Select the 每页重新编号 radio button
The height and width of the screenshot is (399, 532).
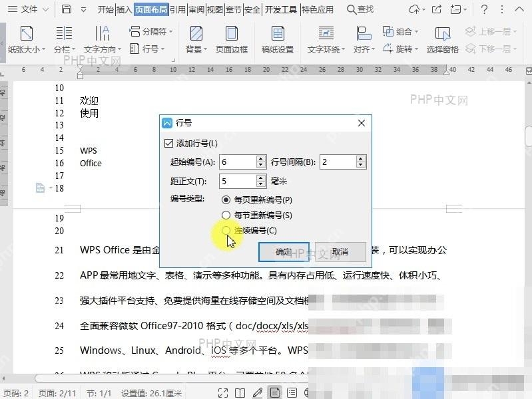(226, 199)
